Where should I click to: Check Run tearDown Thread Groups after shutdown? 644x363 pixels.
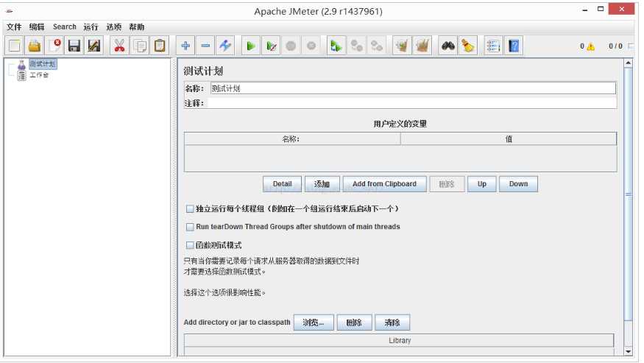pyautogui.click(x=190, y=227)
